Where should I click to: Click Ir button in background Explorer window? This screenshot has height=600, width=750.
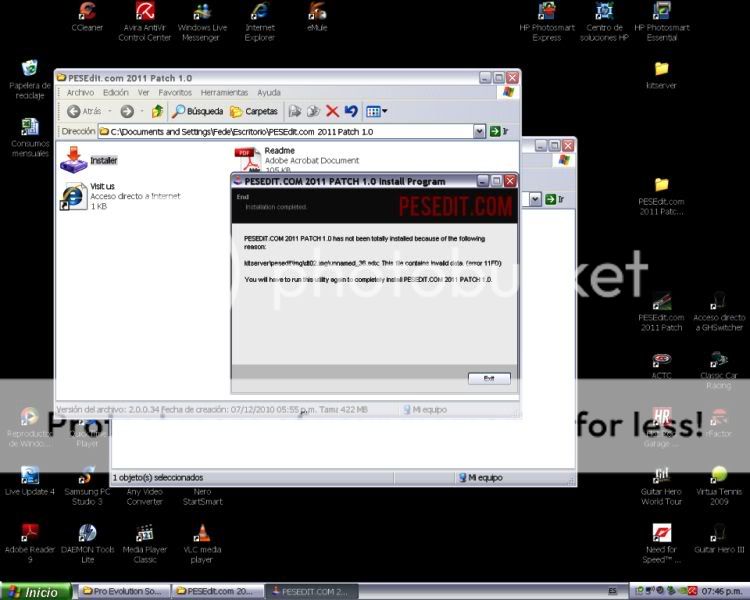coord(554,199)
